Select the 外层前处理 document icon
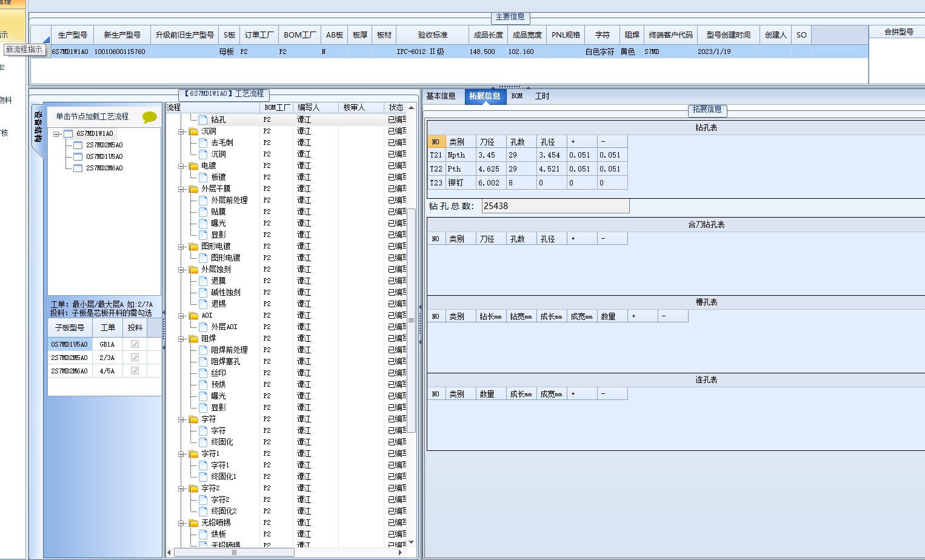 (203, 201)
